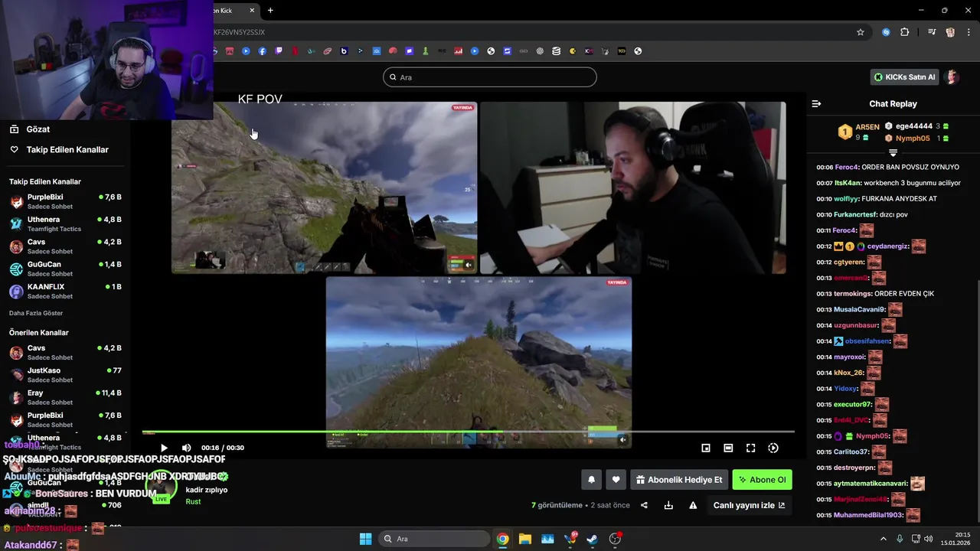Screen dimensions: 980x551
Task: Open Twitch bookmark in bookmarks bar
Action: (x=279, y=51)
